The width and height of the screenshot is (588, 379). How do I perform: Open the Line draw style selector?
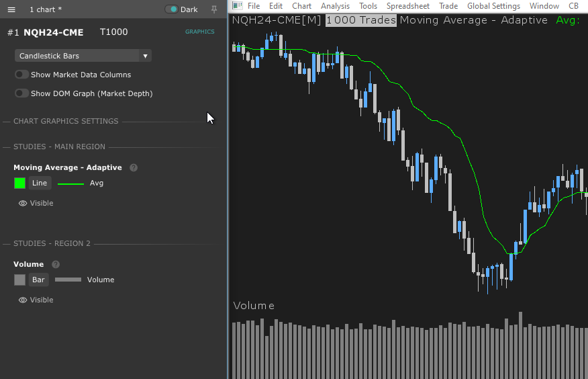coord(40,183)
